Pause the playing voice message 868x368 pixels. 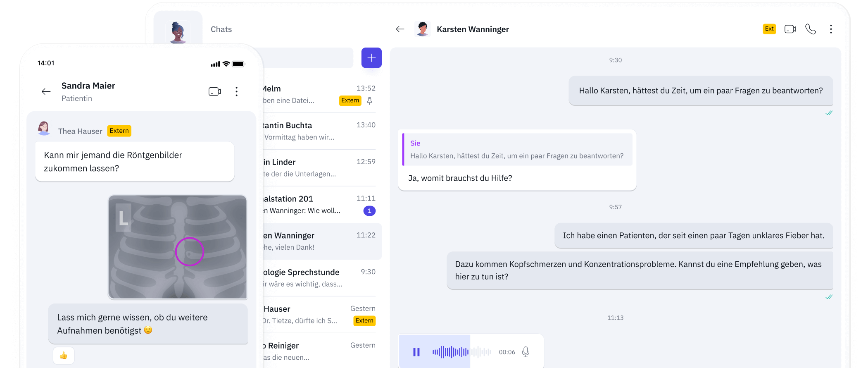pyautogui.click(x=416, y=352)
